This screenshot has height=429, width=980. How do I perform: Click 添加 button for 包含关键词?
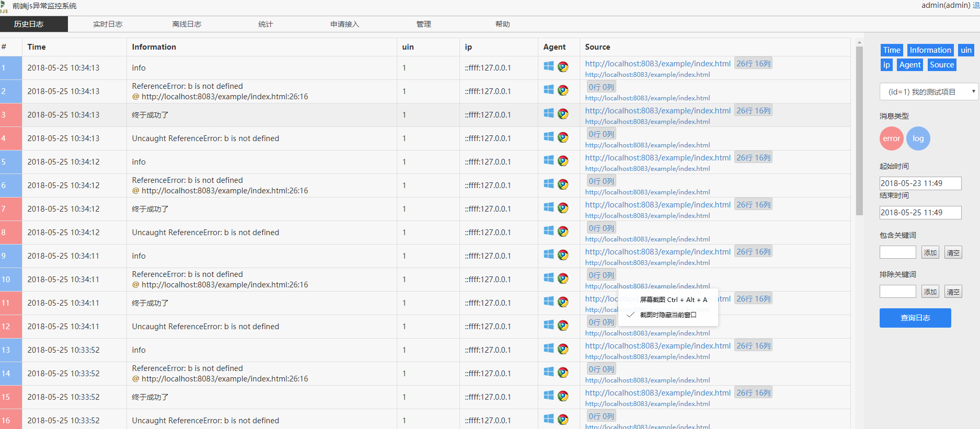930,252
